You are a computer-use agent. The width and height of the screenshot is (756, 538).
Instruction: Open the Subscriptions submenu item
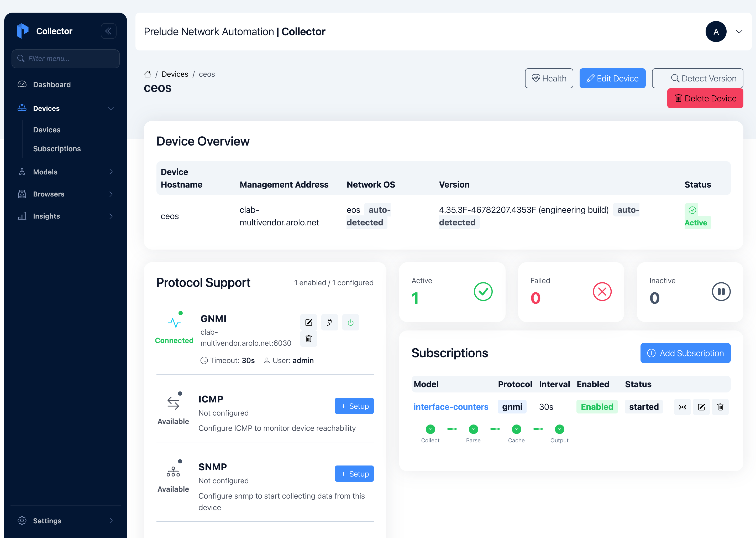(x=57, y=149)
